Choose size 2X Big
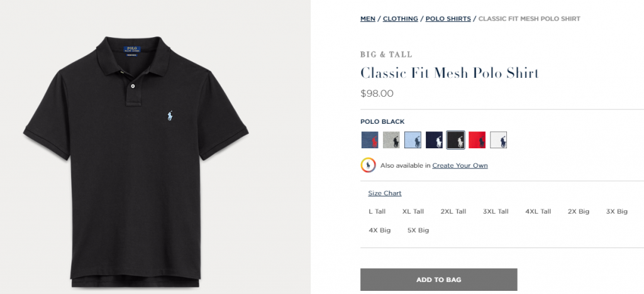Screen dimensions: 644x294 578,212
